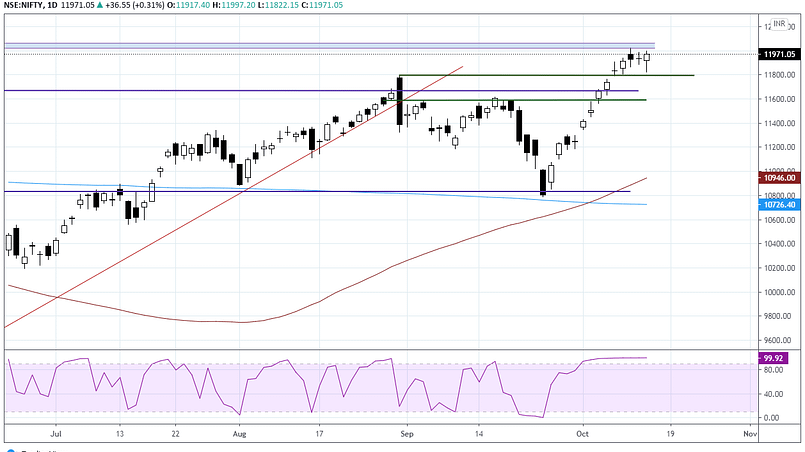This screenshot has height=452, width=805.
Task: Click the 11800.00 price axis label
Action: (779, 75)
